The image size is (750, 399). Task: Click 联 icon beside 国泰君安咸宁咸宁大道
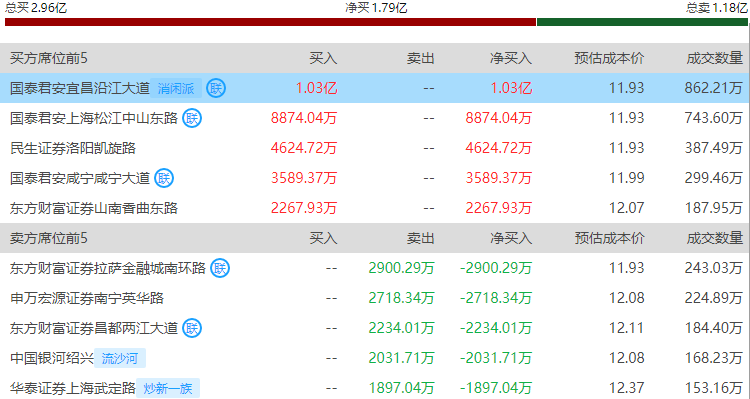point(164,178)
